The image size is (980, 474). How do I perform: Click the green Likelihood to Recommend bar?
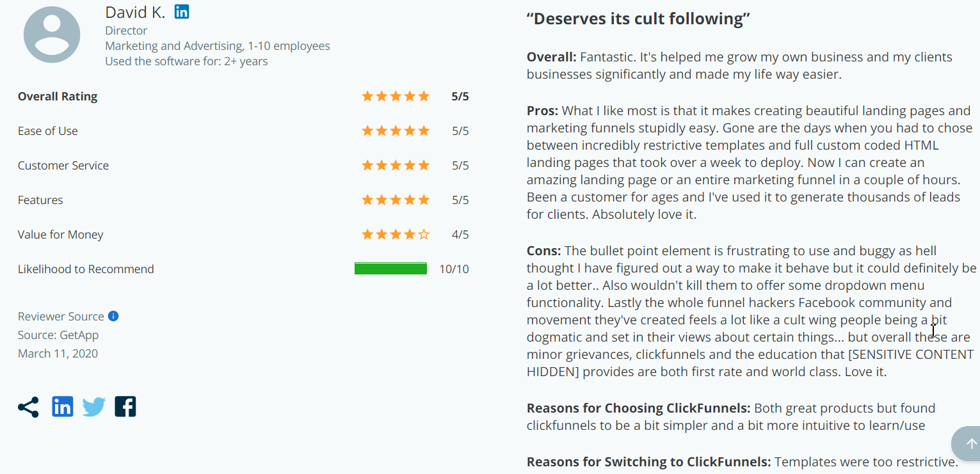tap(390, 269)
